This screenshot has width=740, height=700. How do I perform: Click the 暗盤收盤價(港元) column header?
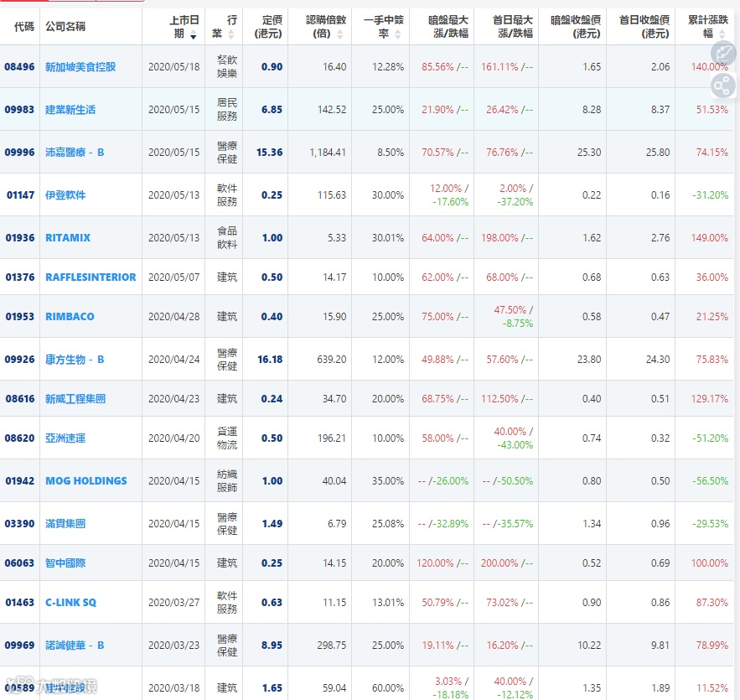coord(575,27)
